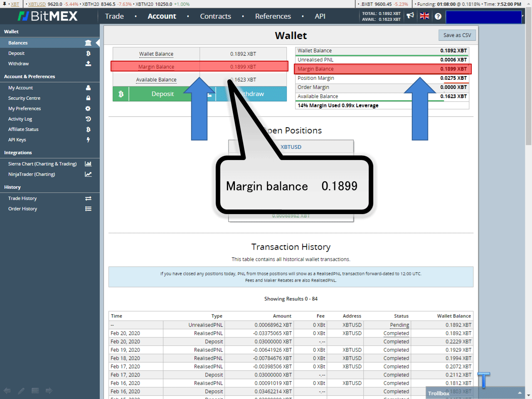Viewport: 532px width, 399px height.
Task: Open Security Centre page
Action: tap(24, 98)
